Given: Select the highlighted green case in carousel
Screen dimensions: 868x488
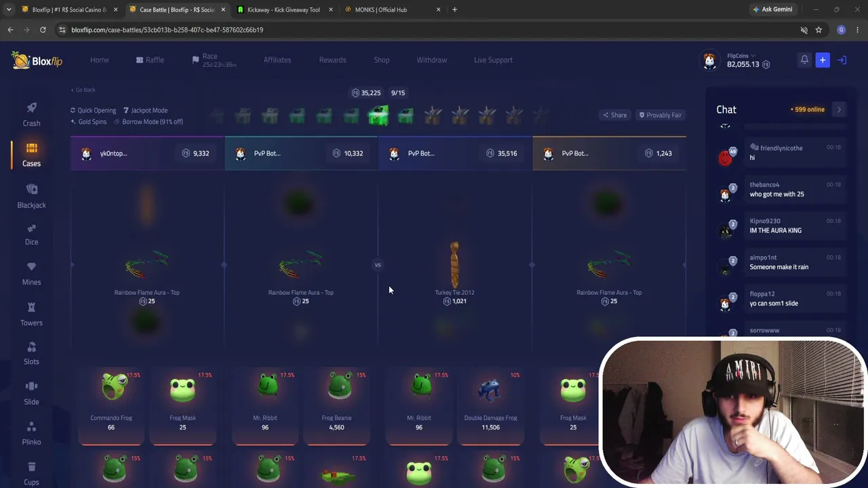Looking at the screenshot, I should pyautogui.click(x=378, y=116).
